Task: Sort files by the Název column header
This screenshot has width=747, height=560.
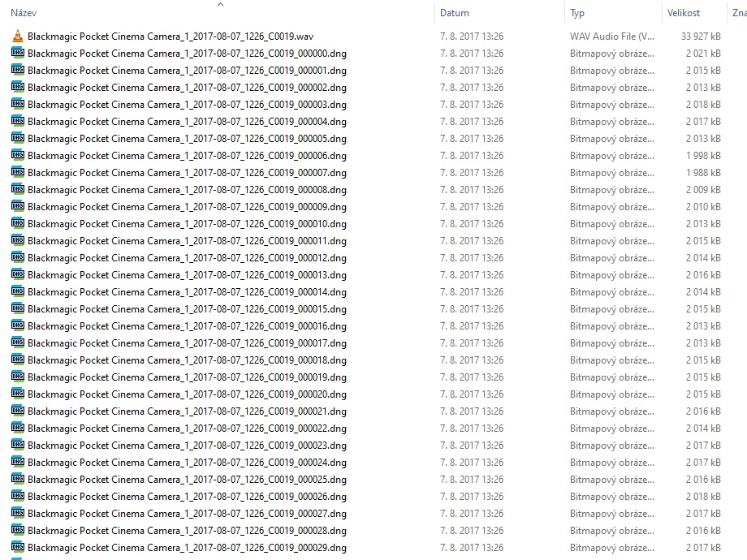Action: tap(24, 14)
